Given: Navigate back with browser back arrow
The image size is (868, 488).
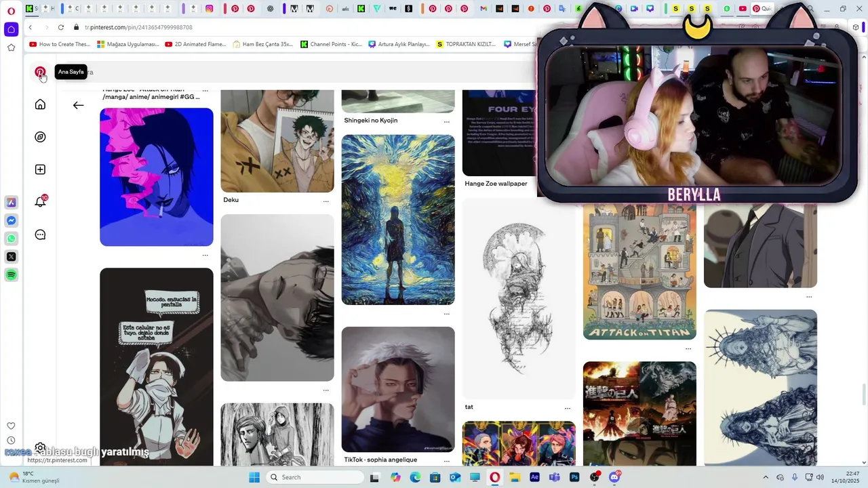Looking at the screenshot, I should [31, 27].
